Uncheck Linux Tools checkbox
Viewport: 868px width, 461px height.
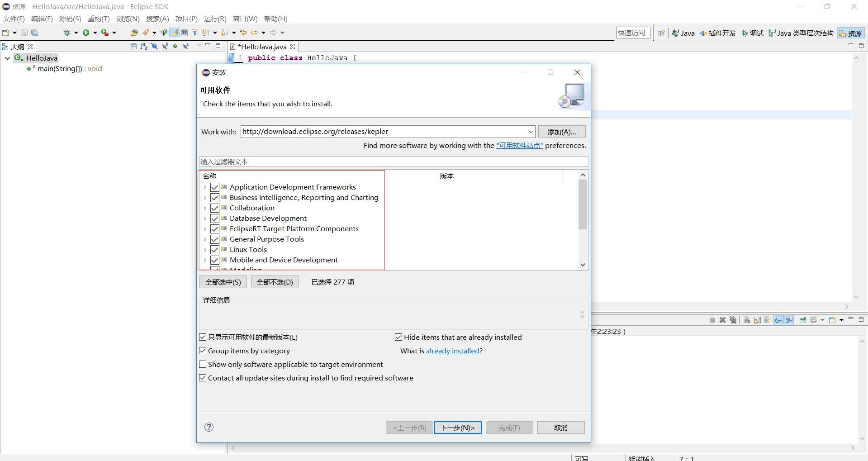pos(215,250)
